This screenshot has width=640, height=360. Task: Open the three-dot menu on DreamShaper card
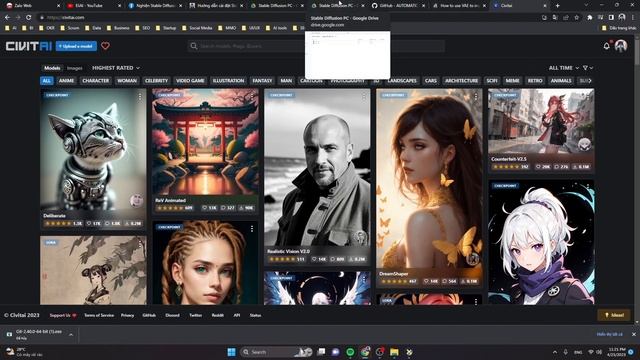click(x=476, y=97)
